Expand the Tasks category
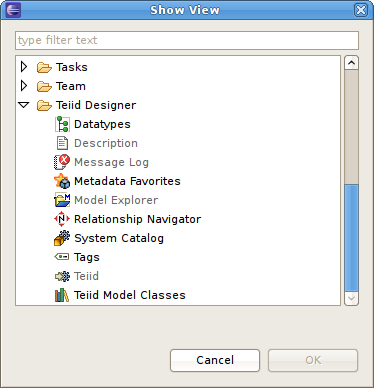Viewport: 374px width, 388px height. point(24,67)
